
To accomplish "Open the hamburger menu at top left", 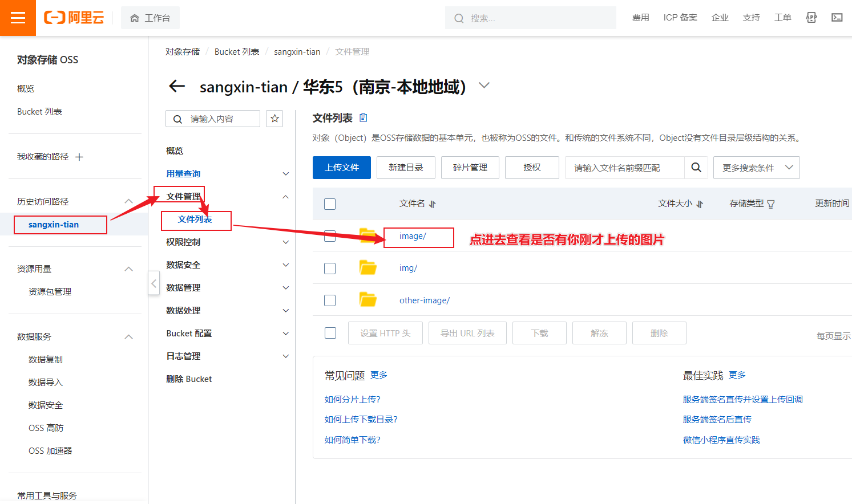I will (18, 18).
